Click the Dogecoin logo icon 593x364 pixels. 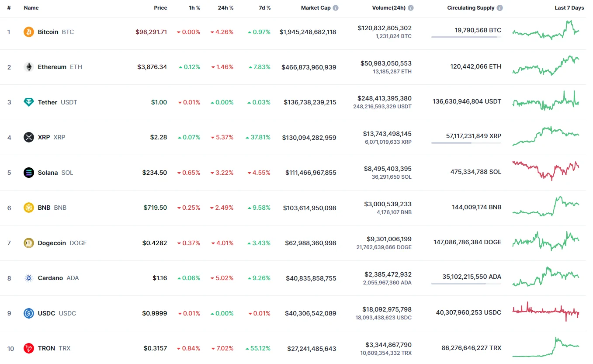point(28,243)
